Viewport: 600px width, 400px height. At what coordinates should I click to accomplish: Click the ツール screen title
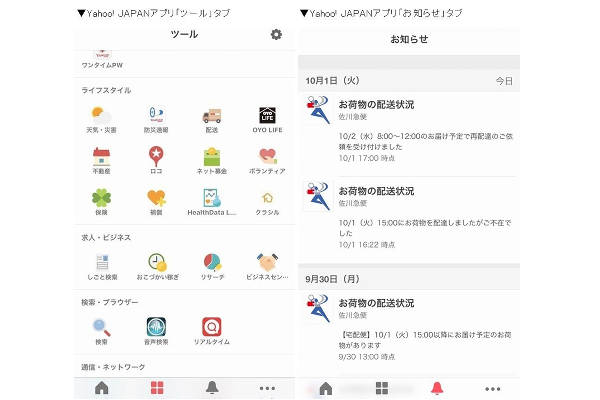[184, 34]
